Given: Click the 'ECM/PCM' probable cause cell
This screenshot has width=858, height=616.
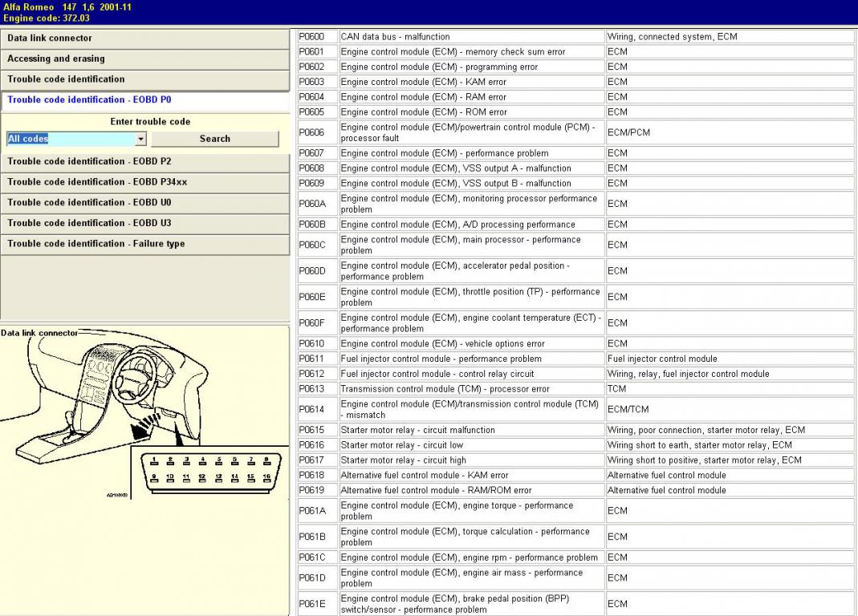Looking at the screenshot, I should coord(730,132).
